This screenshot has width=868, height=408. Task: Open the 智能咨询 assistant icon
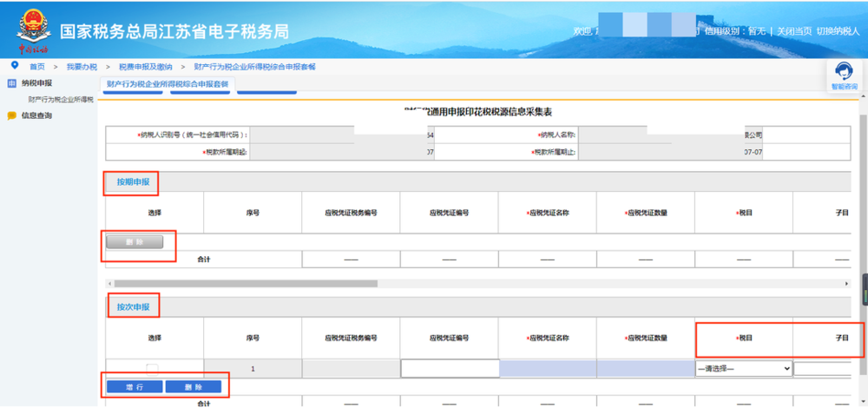844,73
